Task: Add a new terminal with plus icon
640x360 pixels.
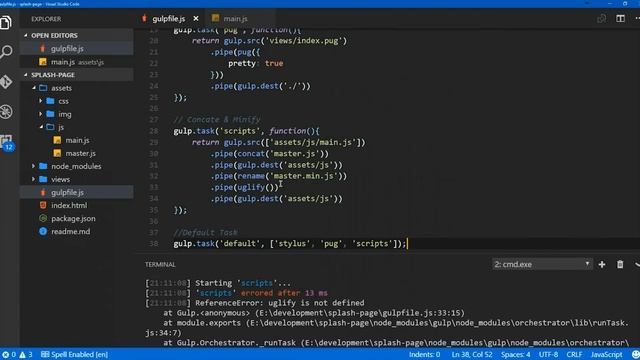Action: [x=602, y=264]
